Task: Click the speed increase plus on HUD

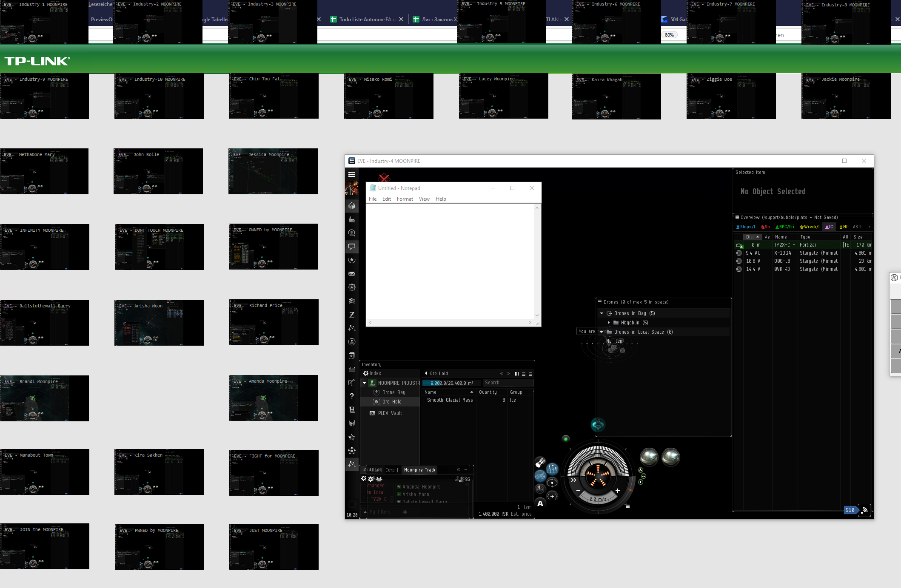Action: [x=618, y=491]
